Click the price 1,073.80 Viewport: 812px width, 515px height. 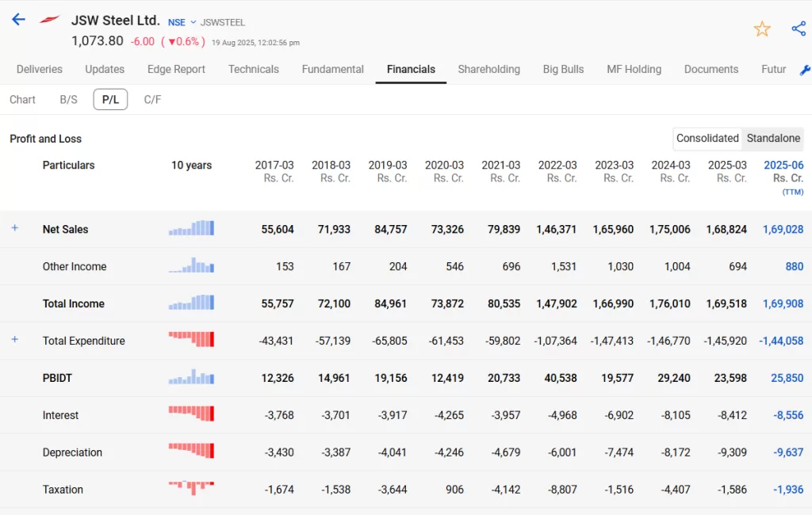pos(98,41)
